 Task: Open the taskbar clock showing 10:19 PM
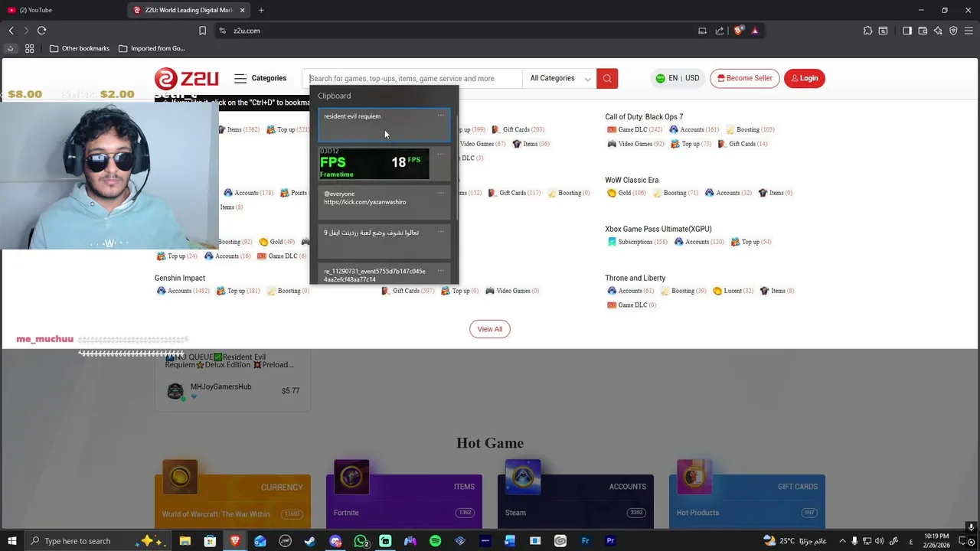pyautogui.click(x=936, y=541)
